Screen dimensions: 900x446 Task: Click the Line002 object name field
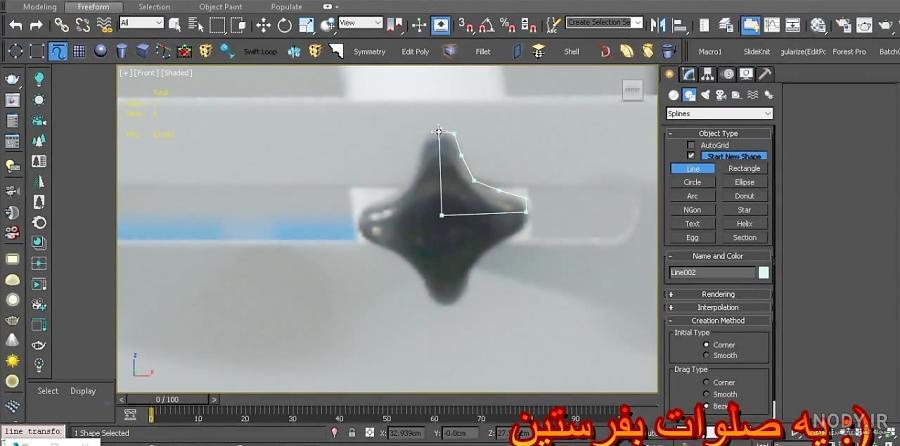(x=712, y=273)
